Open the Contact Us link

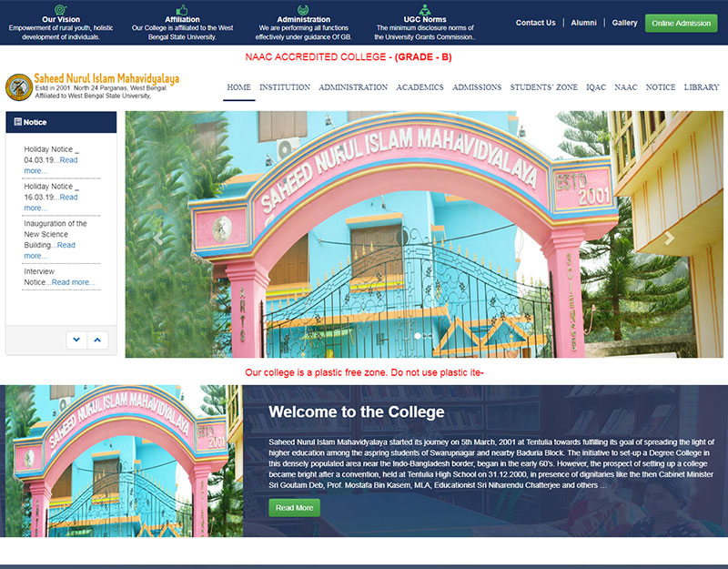click(x=535, y=22)
